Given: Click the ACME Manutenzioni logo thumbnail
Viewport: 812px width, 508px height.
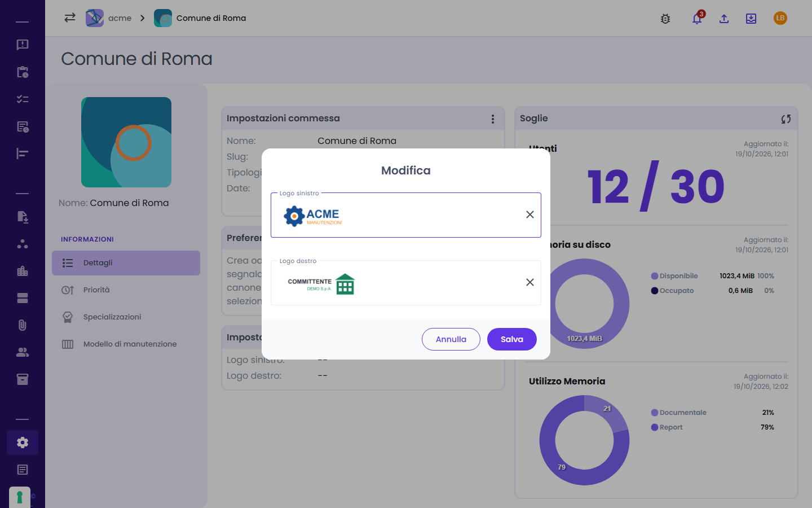Looking at the screenshot, I should [x=313, y=216].
